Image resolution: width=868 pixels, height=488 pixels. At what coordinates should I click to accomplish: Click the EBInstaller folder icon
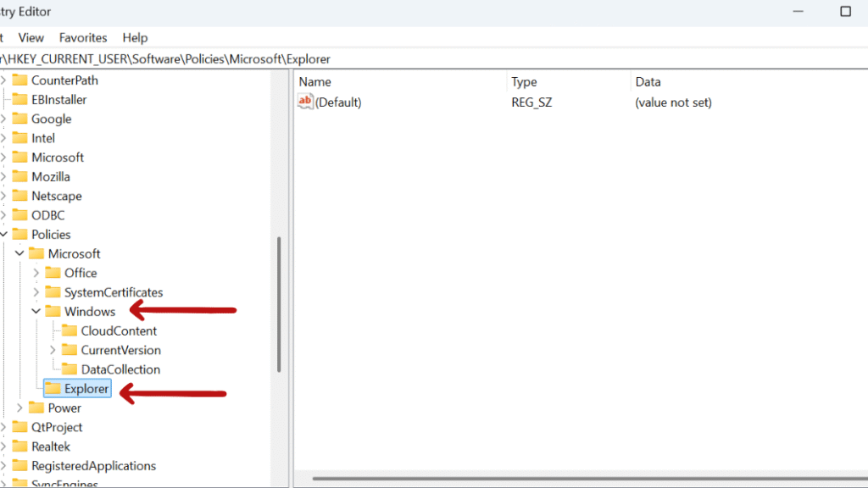point(20,100)
